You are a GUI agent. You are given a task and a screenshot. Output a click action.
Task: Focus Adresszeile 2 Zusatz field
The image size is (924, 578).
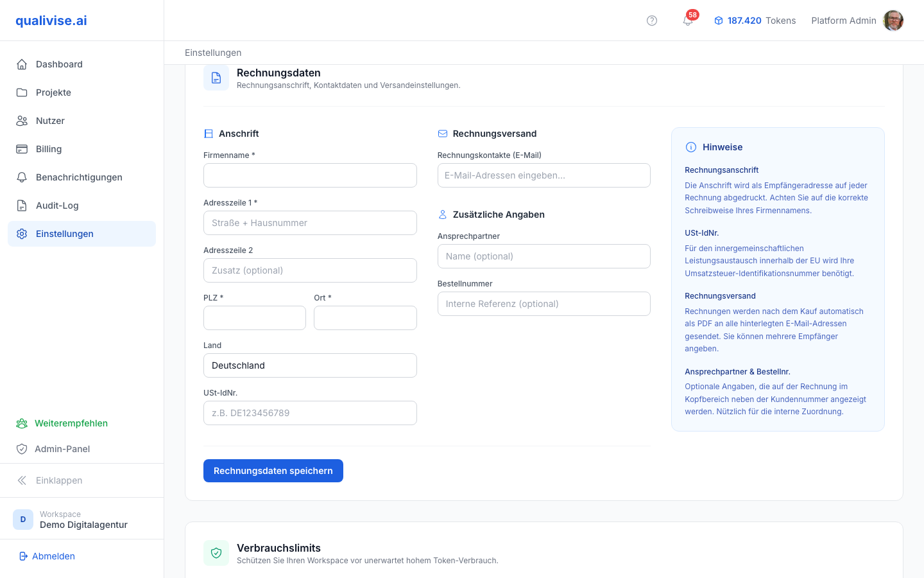310,270
